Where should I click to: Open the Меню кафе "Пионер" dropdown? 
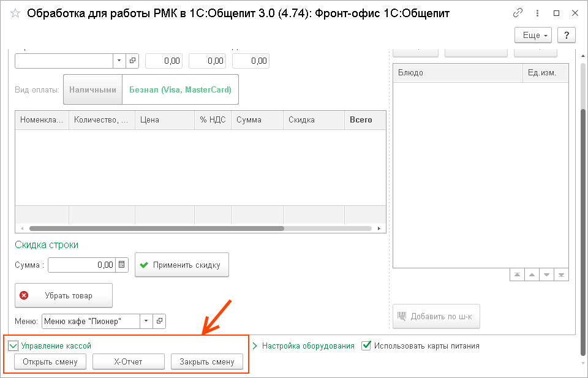(146, 321)
